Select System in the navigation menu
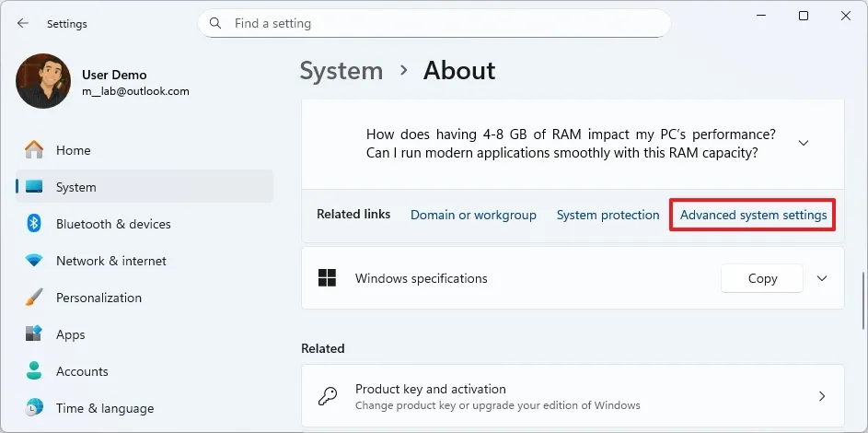868x433 pixels. click(75, 187)
